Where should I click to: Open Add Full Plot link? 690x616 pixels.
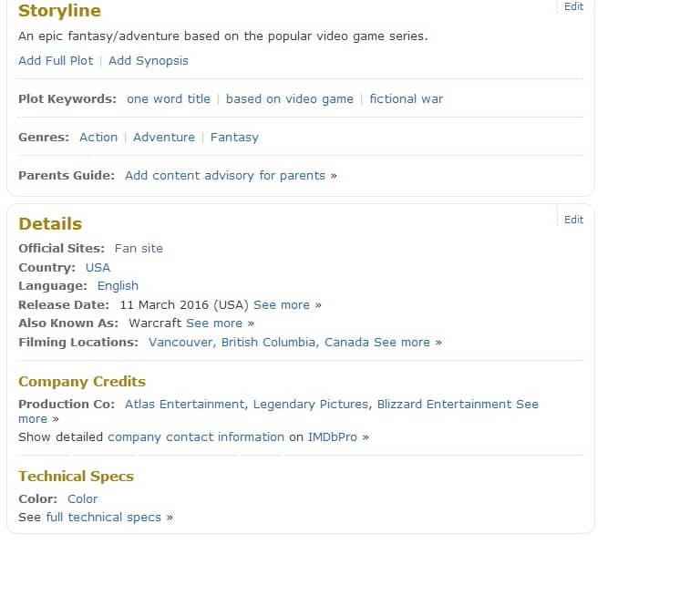coord(56,61)
